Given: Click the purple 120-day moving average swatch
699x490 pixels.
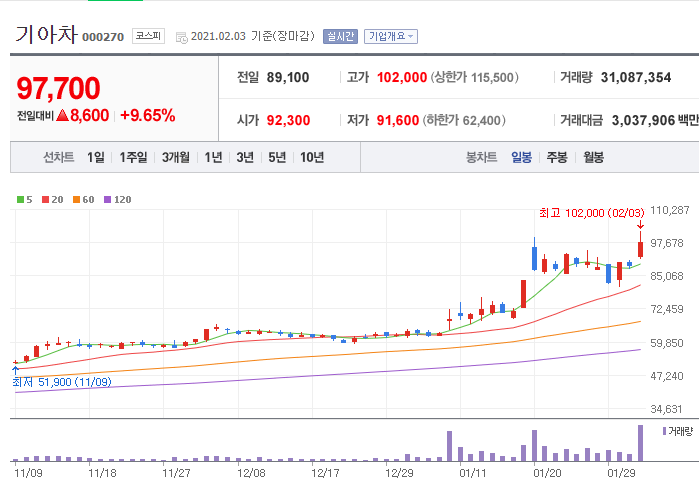Looking at the screenshot, I should coord(107,199).
